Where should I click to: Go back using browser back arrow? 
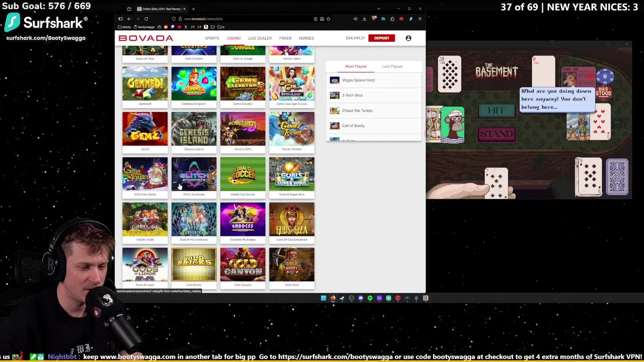point(129,19)
